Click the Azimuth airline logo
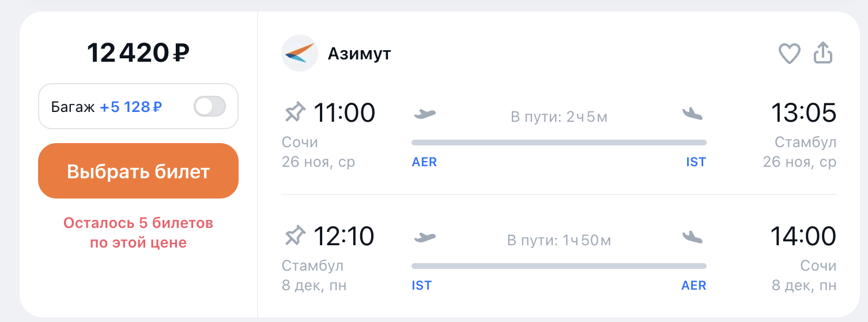 [300, 54]
